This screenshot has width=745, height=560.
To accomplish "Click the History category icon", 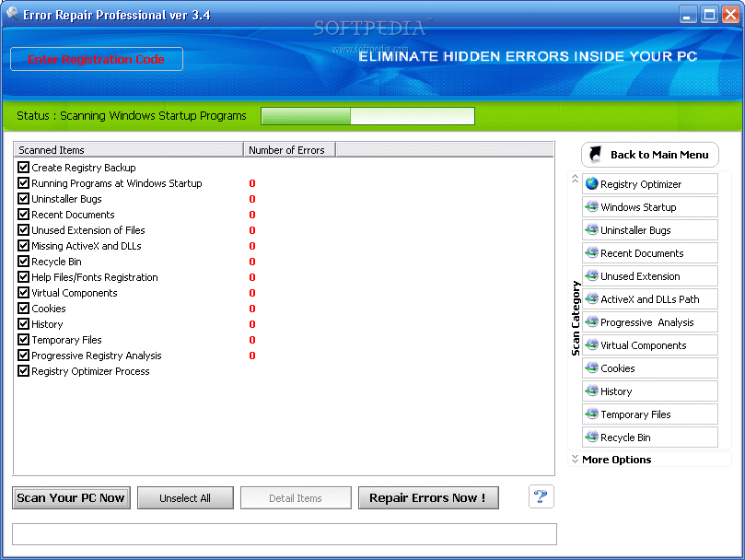I will click(591, 391).
